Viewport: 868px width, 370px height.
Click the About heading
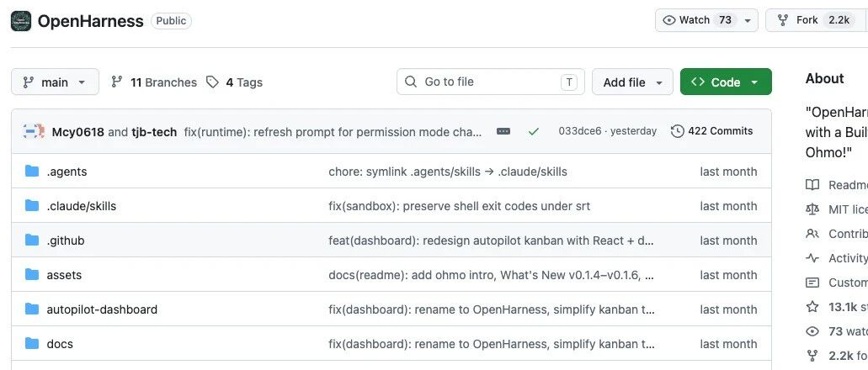(x=825, y=78)
